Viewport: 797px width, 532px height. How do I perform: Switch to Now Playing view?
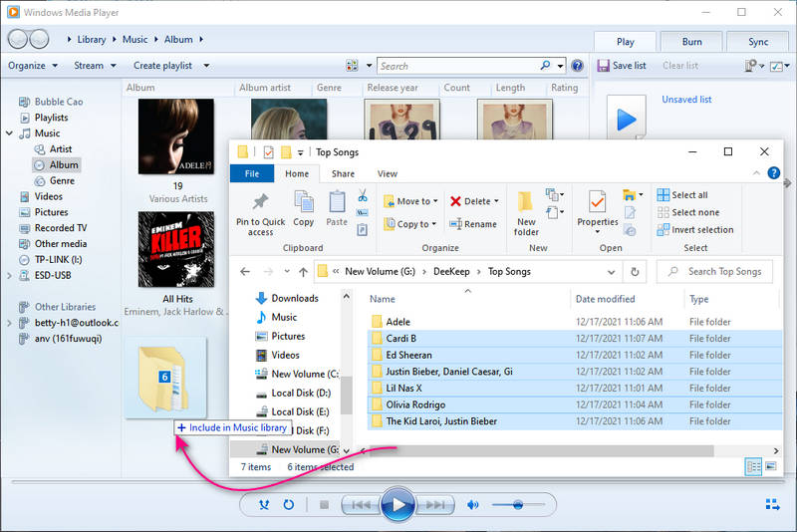pyautogui.click(x=773, y=504)
